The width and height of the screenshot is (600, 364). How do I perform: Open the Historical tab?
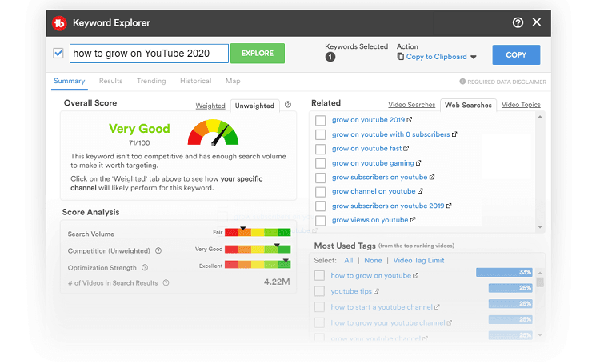[x=195, y=81]
